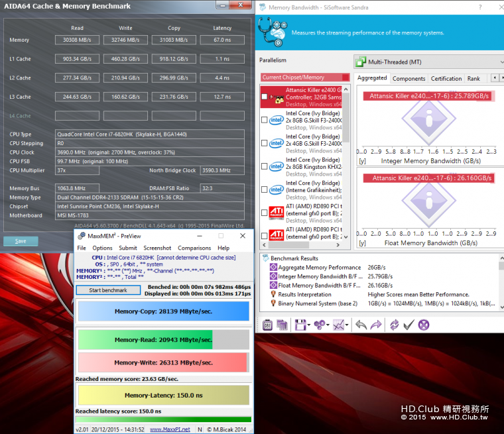Image resolution: width=504 pixels, height=434 pixels.
Task: Click the Sandra refresh results icon
Action: tap(394, 325)
